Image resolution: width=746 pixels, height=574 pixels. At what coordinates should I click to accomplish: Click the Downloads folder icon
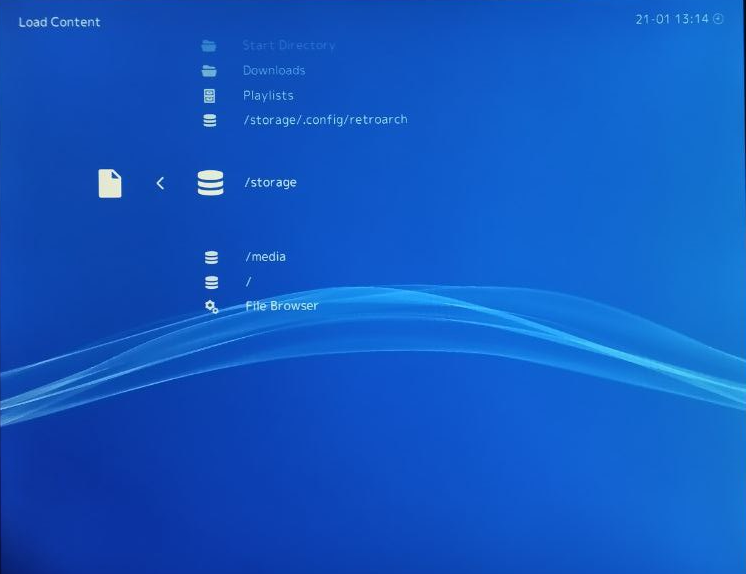click(209, 71)
